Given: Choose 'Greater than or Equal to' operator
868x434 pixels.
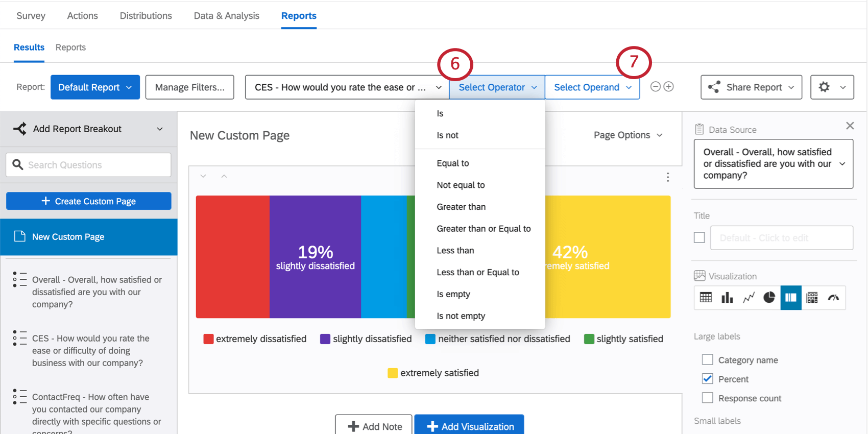Looking at the screenshot, I should tap(484, 229).
